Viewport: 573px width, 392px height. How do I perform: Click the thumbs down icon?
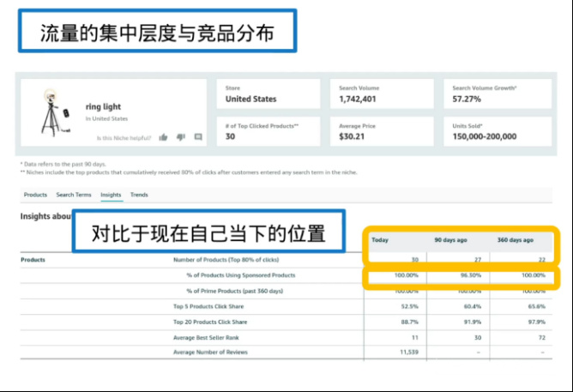181,137
